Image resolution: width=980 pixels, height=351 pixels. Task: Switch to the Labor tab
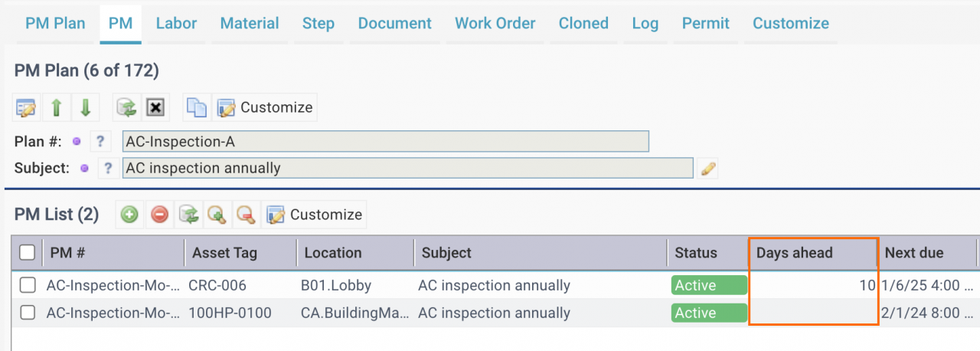tap(177, 23)
